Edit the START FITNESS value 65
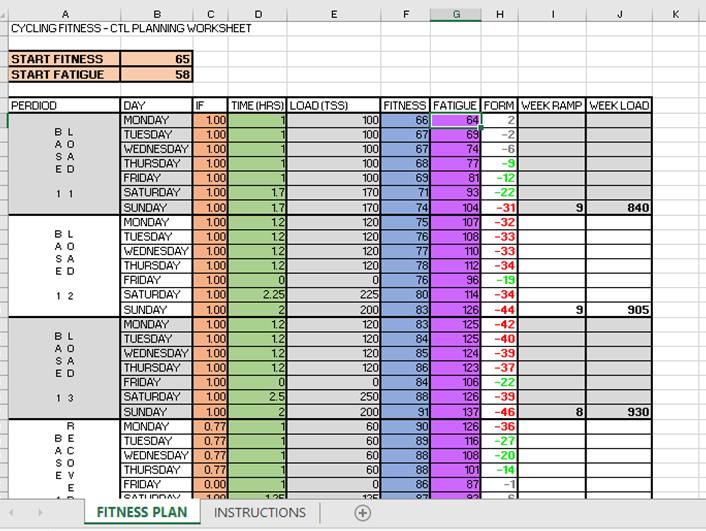706x531 pixels. coord(157,59)
